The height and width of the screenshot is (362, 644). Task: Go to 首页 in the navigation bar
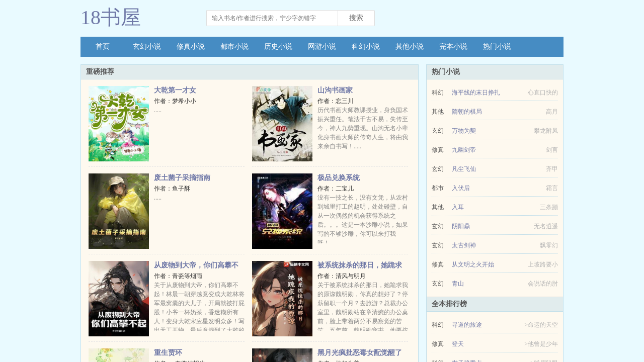[103, 47]
